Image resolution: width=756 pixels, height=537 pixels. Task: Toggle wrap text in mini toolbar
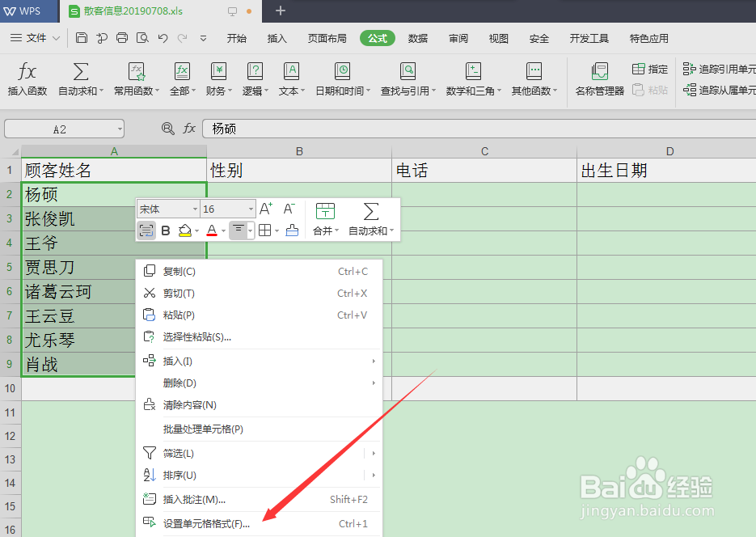(x=146, y=230)
